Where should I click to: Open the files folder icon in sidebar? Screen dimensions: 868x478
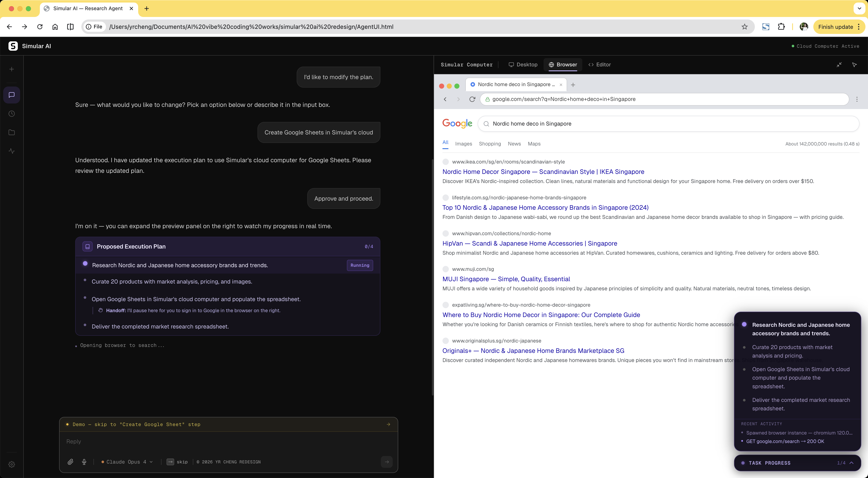pyautogui.click(x=11, y=133)
